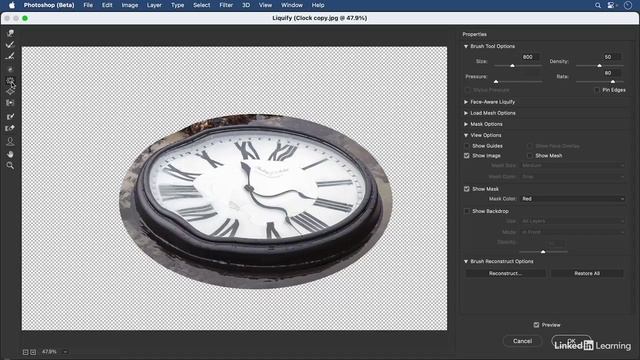
Task: Collapse the Brush Reconstruct Options section
Action: (466, 261)
